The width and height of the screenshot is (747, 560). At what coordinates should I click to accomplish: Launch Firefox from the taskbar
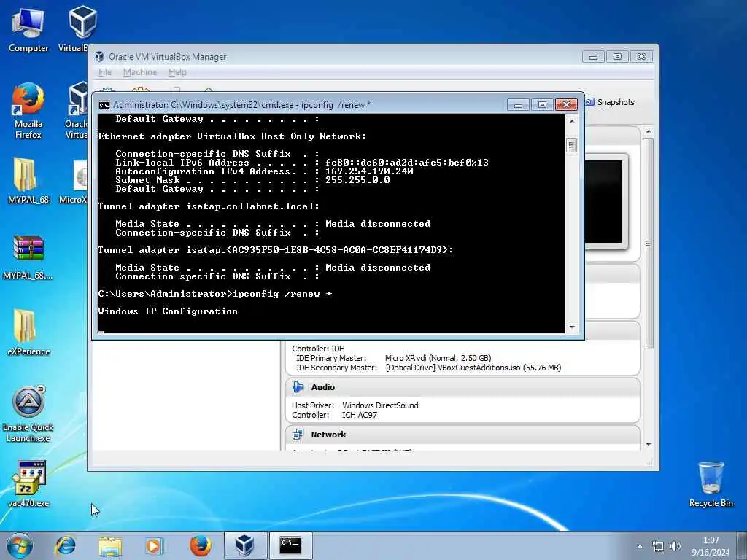200,545
